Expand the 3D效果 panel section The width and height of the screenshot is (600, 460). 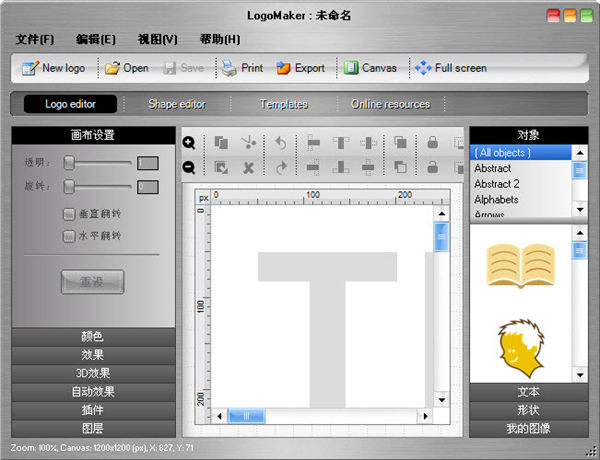point(92,373)
